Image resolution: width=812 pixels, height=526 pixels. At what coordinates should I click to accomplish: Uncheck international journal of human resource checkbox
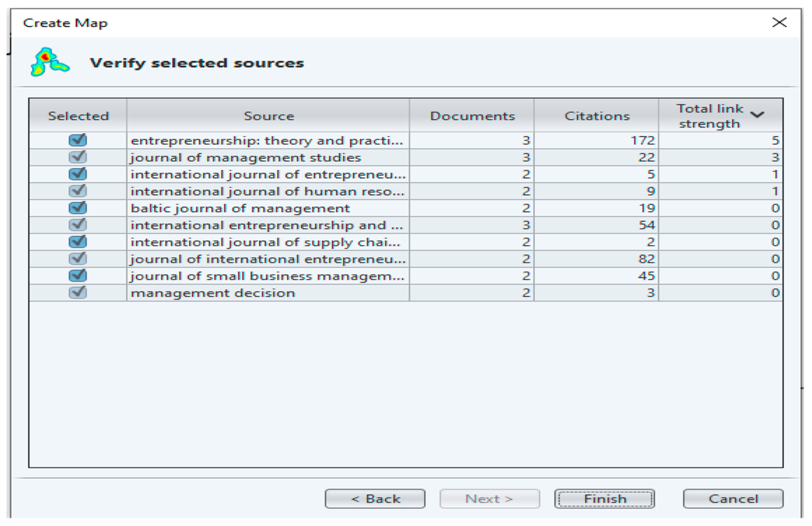[78, 191]
